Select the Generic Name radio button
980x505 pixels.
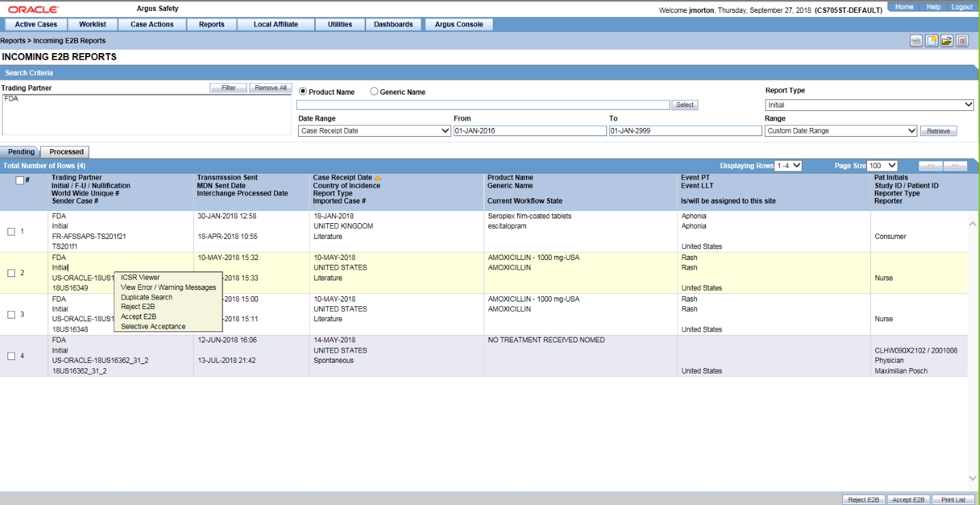374,92
